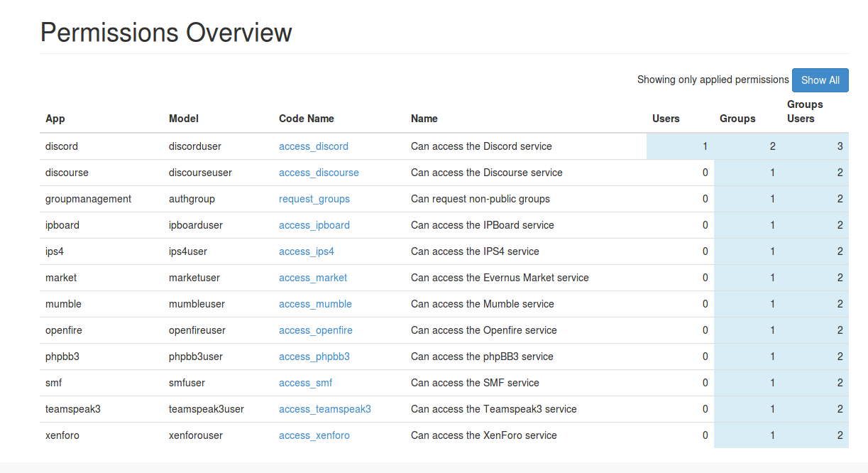Click the Name column header

point(424,119)
